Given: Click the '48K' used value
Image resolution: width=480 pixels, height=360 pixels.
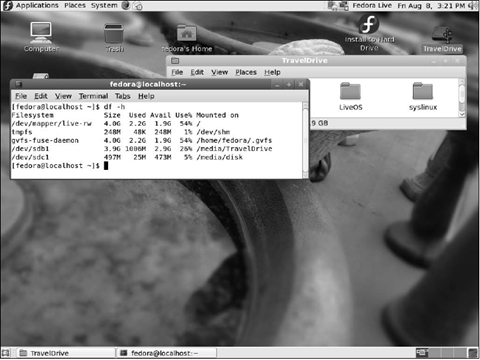Looking at the screenshot, I should tap(139, 132).
